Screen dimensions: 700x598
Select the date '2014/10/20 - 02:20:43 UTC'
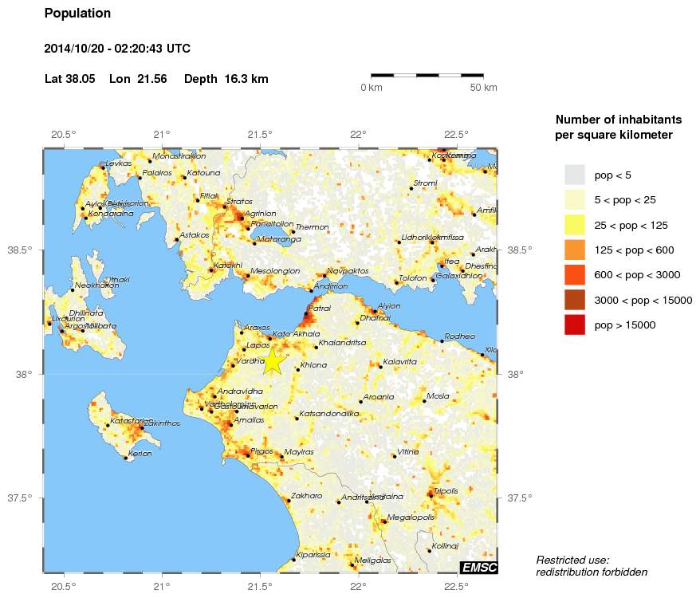click(117, 49)
